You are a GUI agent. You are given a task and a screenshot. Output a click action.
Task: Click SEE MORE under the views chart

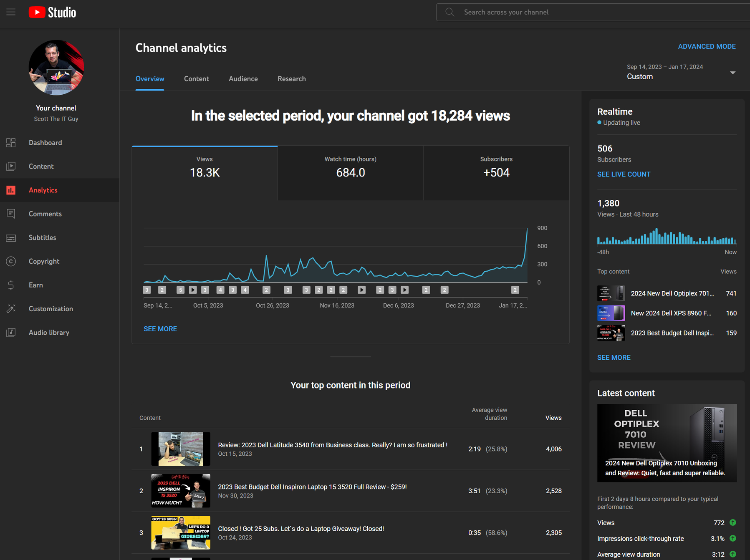pyautogui.click(x=160, y=329)
